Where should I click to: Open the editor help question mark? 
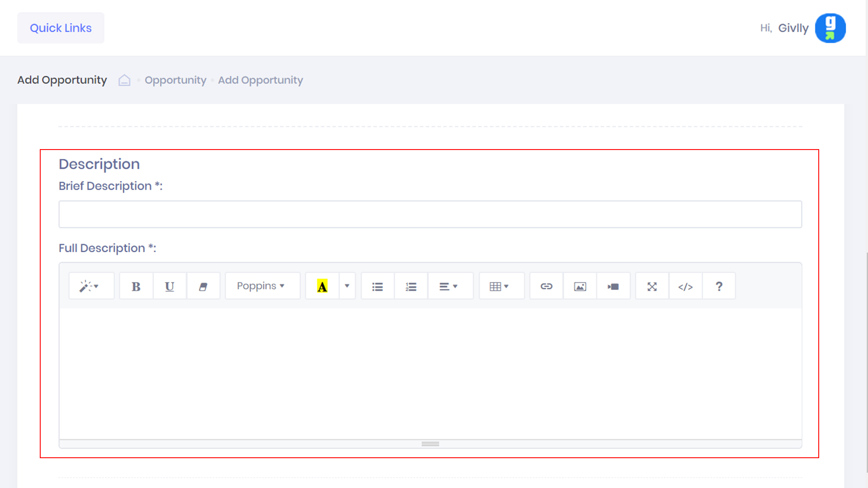[x=719, y=286]
